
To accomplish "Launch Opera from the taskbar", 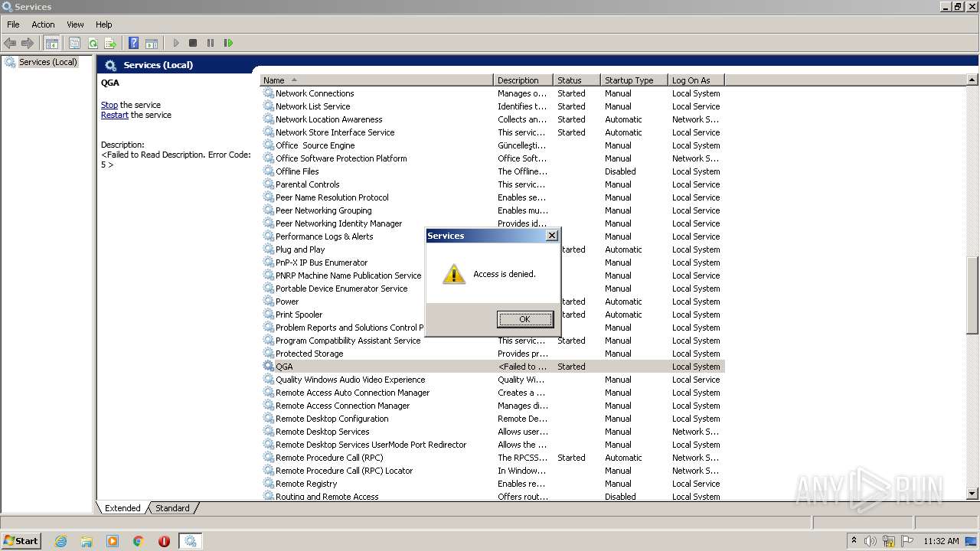I will (x=164, y=541).
